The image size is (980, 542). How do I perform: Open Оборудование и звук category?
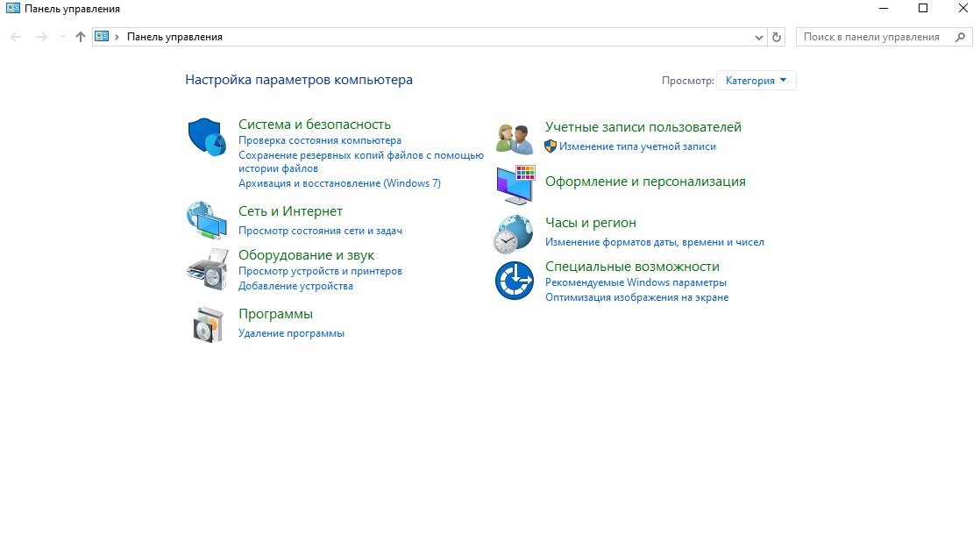306,255
